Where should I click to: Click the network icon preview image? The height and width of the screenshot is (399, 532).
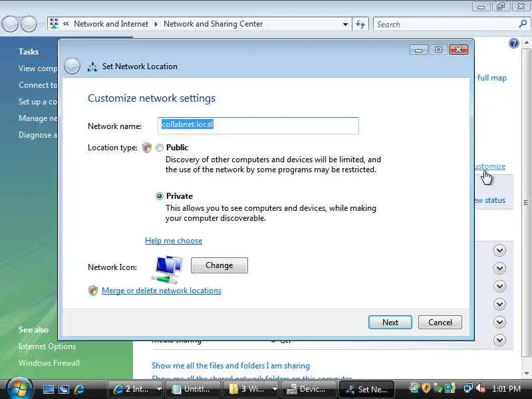click(x=167, y=269)
